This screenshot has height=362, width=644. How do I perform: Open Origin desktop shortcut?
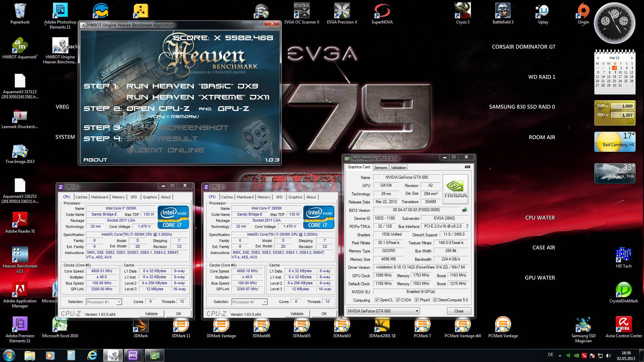pyautogui.click(x=583, y=13)
